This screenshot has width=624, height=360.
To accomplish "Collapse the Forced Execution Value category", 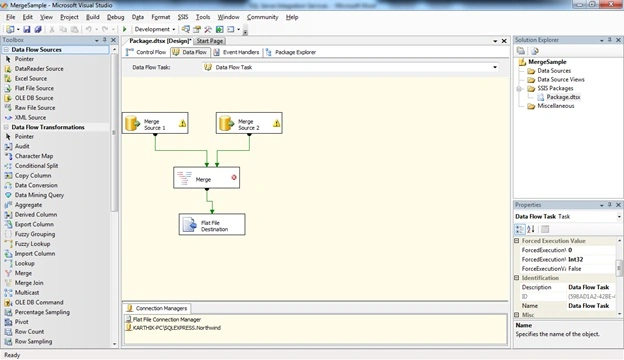I will click(x=517, y=241).
